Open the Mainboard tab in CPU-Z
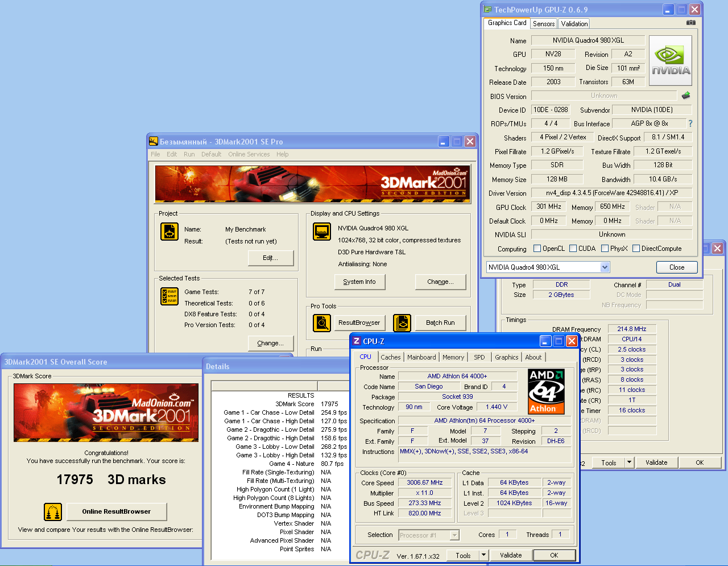The width and height of the screenshot is (728, 566). 421,357
